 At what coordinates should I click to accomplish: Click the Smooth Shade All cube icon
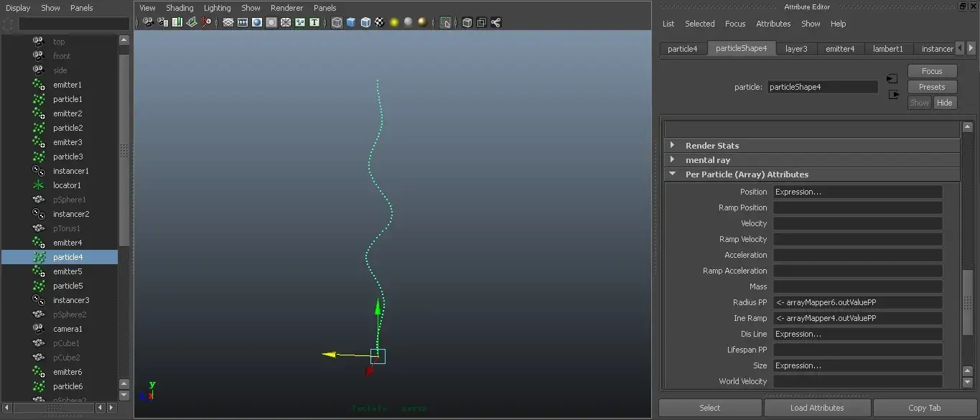pyautogui.click(x=351, y=22)
